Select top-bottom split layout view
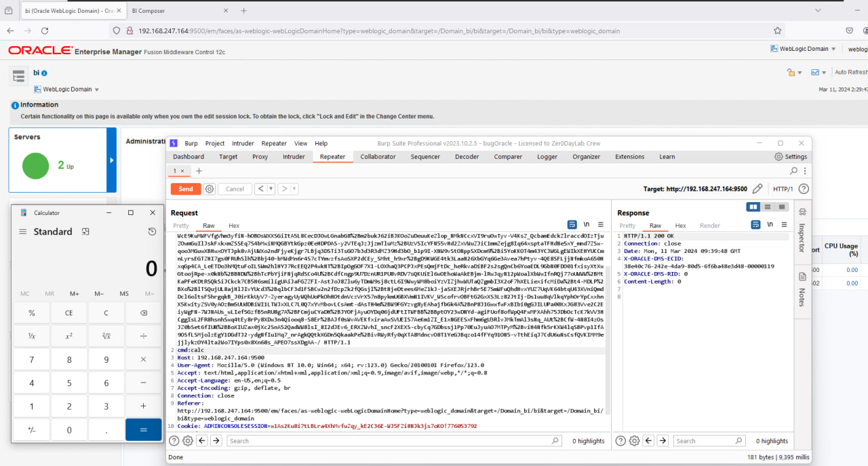The width and height of the screenshot is (868, 466). tap(767, 207)
